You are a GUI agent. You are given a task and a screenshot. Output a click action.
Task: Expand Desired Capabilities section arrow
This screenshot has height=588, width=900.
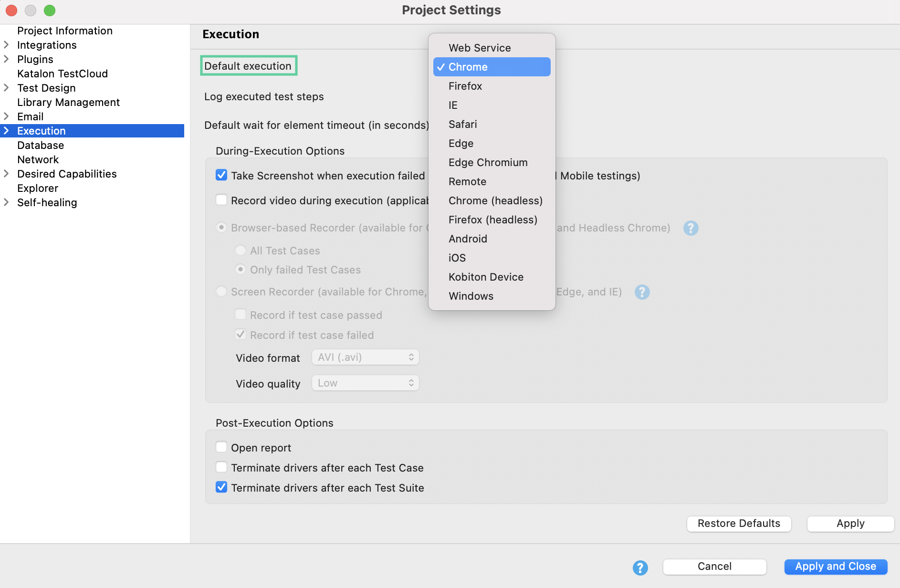coord(7,174)
